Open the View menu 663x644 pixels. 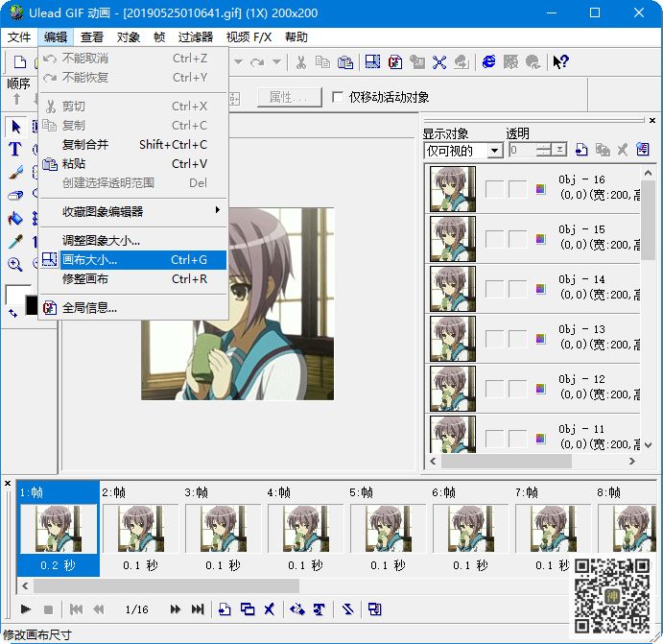coord(92,37)
